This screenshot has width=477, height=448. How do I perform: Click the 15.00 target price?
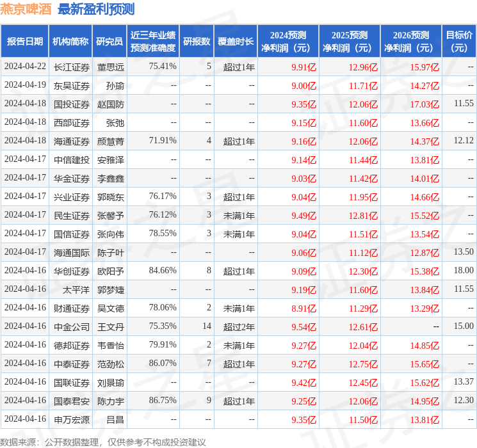coord(464,326)
